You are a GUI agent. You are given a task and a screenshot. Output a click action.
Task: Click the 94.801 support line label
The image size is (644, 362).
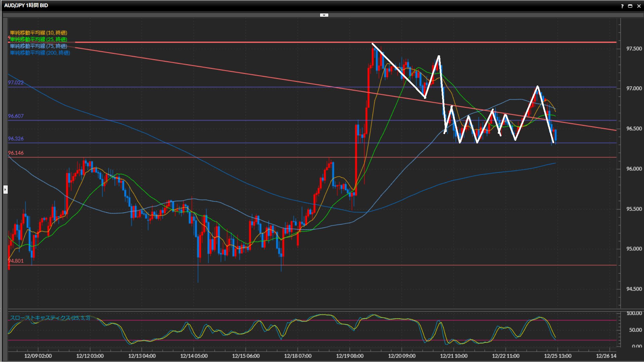click(16, 261)
